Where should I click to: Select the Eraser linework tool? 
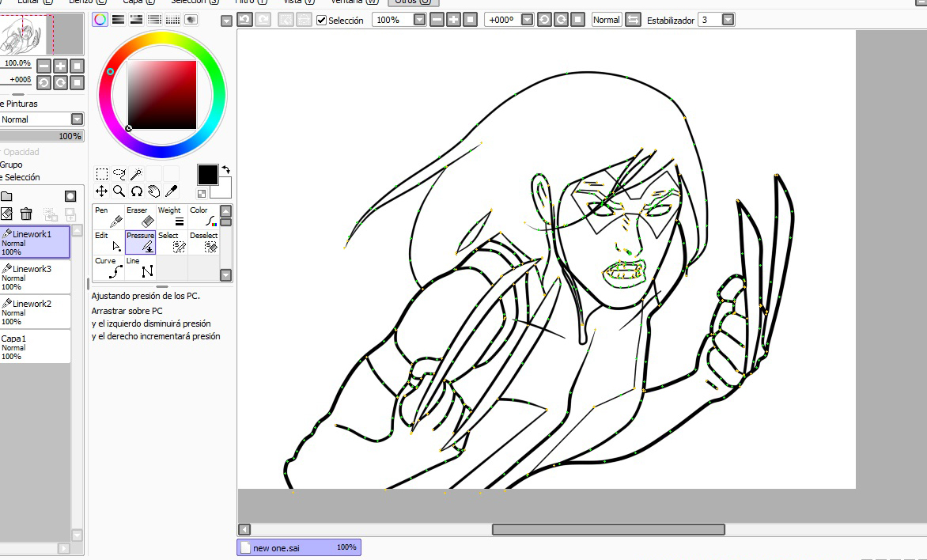pyautogui.click(x=140, y=217)
